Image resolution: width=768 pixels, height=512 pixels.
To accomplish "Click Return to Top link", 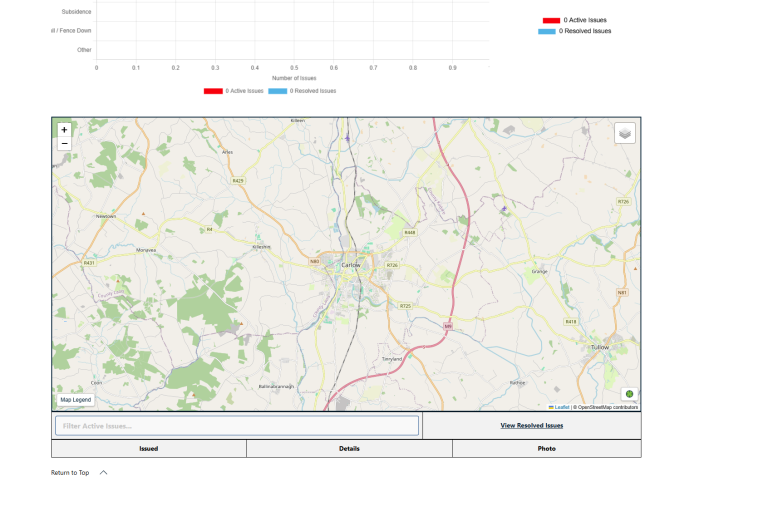I will pyautogui.click(x=70, y=473).
